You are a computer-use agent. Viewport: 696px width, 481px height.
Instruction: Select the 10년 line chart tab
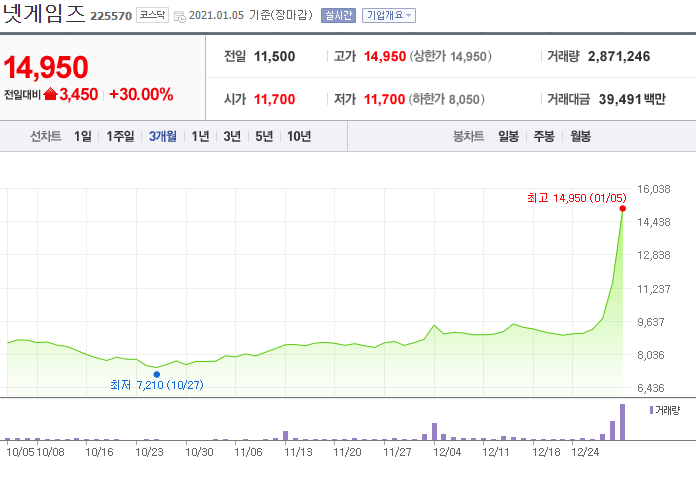click(299, 136)
